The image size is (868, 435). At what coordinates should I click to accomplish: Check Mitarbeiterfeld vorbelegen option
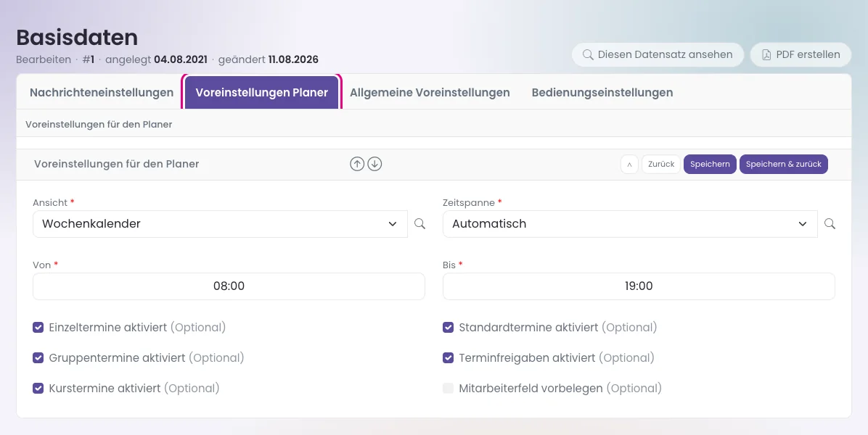[x=449, y=388]
